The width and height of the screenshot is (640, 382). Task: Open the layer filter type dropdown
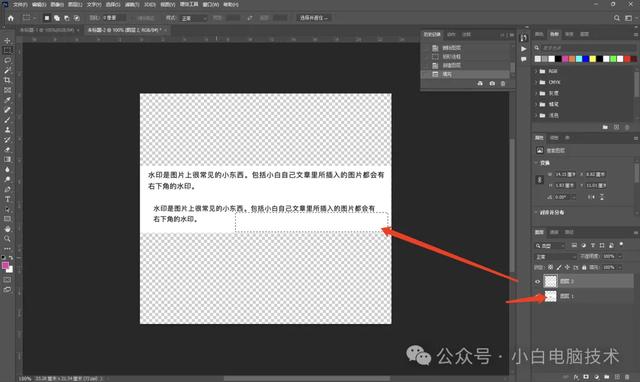[x=550, y=246]
